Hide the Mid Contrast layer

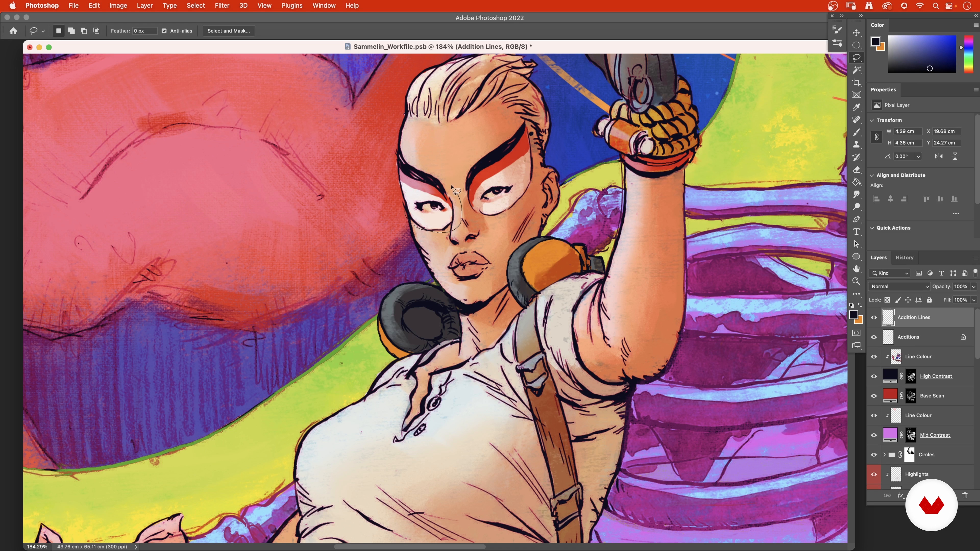(874, 435)
